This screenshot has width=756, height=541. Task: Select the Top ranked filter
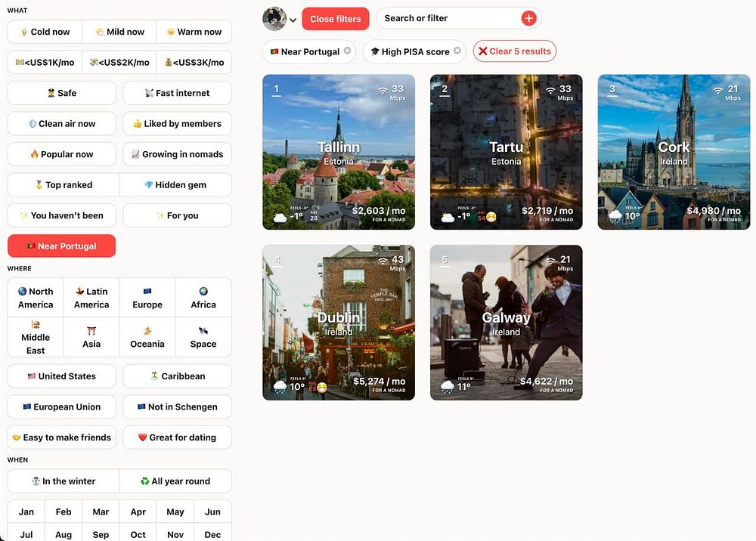coord(64,185)
